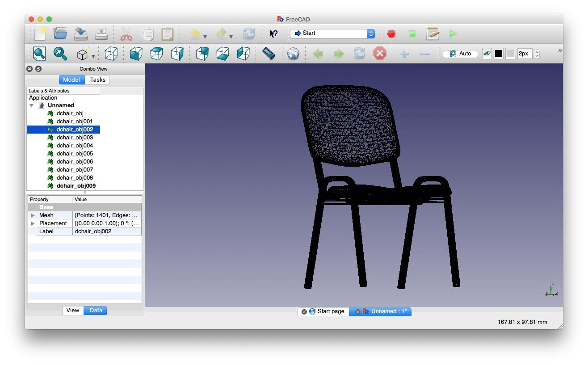Fit selection in view
The image size is (588, 365).
point(60,54)
